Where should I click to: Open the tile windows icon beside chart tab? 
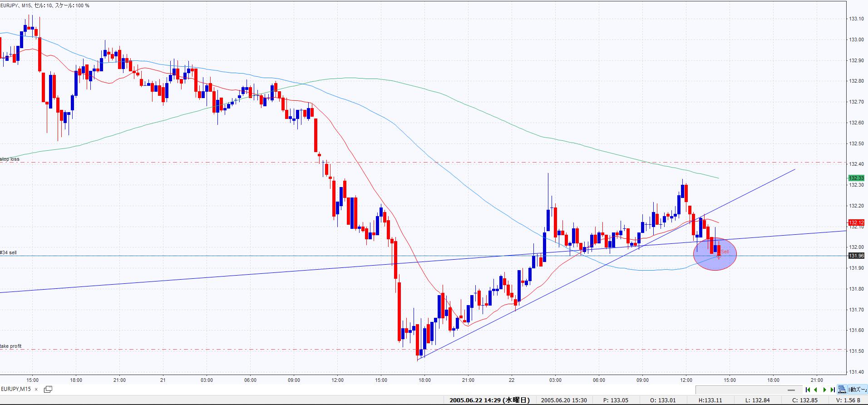(x=48, y=389)
